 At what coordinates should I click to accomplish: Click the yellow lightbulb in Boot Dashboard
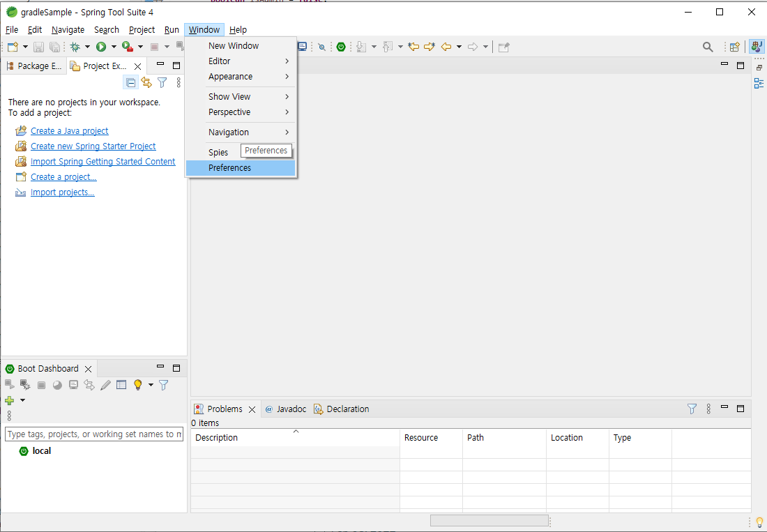coord(138,385)
